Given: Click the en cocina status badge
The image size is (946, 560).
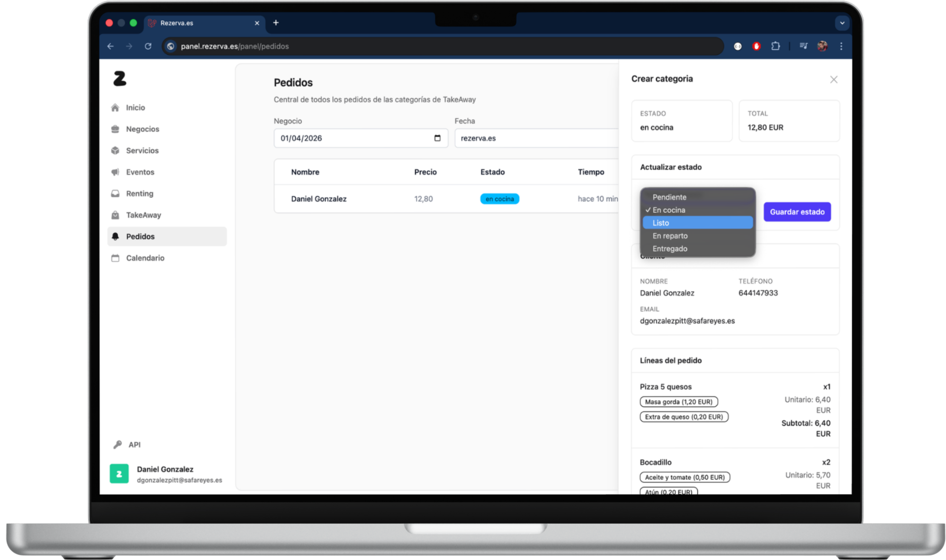Looking at the screenshot, I should pyautogui.click(x=499, y=199).
